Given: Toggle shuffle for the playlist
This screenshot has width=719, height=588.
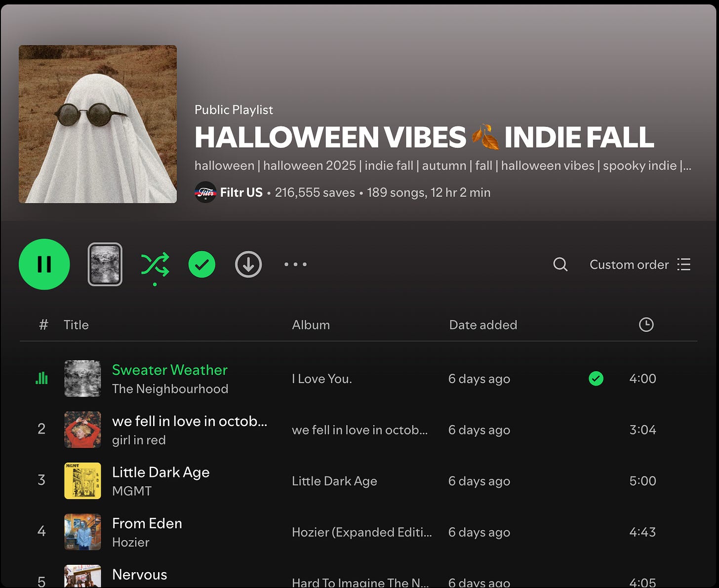Looking at the screenshot, I should (155, 265).
